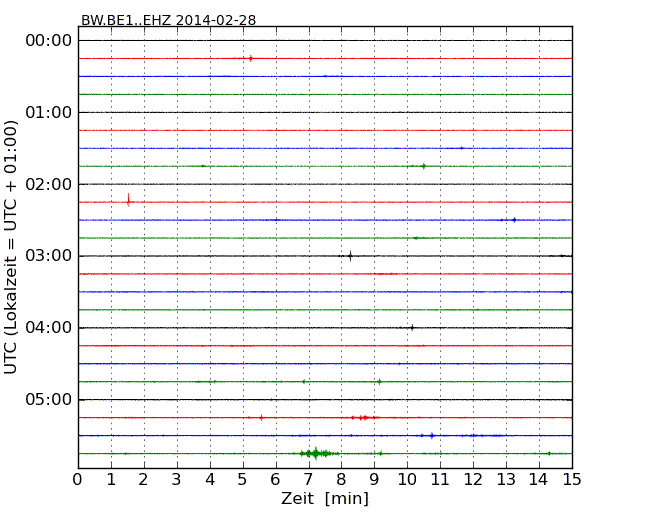Screen dimensions: 650x520
Task: Click the 04:00 y-axis time label
Action: click(x=49, y=328)
